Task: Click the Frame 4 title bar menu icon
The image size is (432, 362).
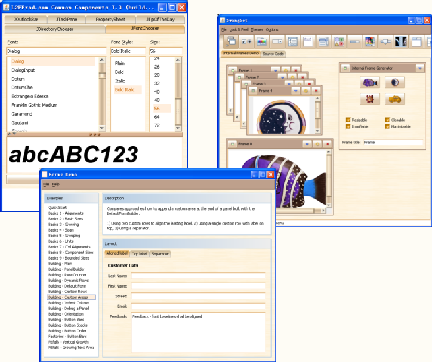Action: 253,90
